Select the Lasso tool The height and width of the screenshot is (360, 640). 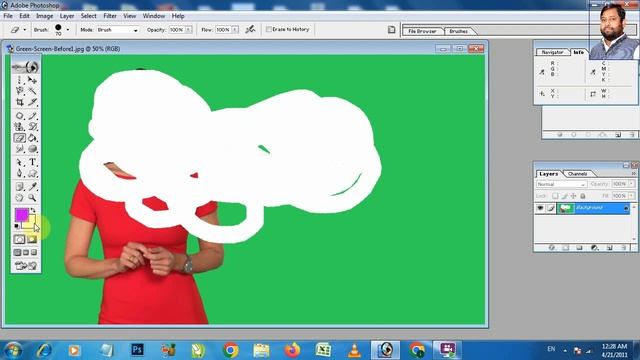pos(20,91)
